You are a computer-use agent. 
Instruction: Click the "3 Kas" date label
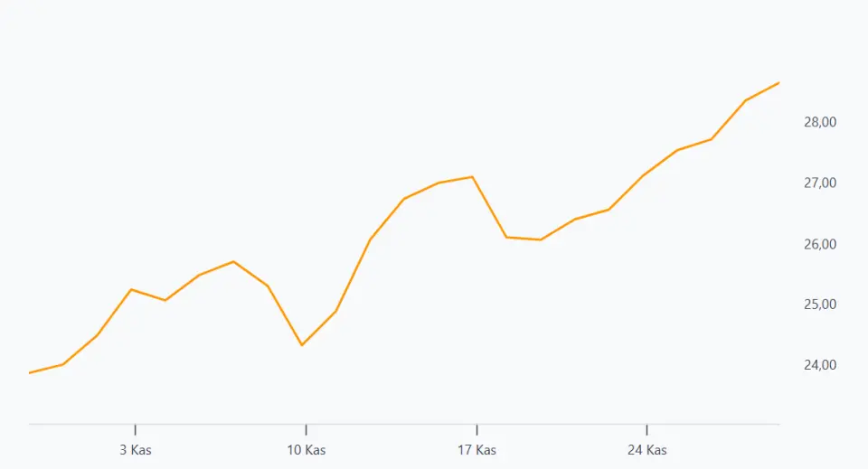[x=135, y=450]
